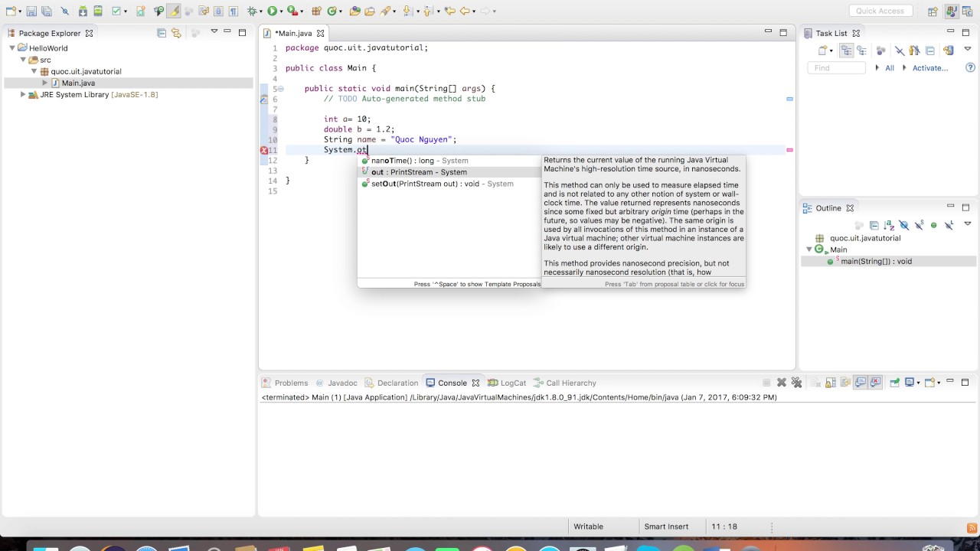Toggle Mark Occurrences highlighter icon
This screenshot has height=551, width=980.
[x=175, y=11]
